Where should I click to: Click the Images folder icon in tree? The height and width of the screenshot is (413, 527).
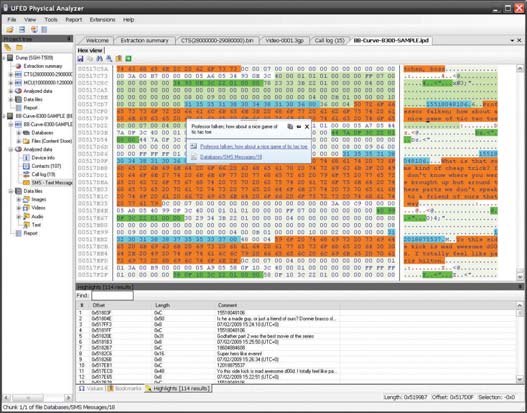point(26,199)
